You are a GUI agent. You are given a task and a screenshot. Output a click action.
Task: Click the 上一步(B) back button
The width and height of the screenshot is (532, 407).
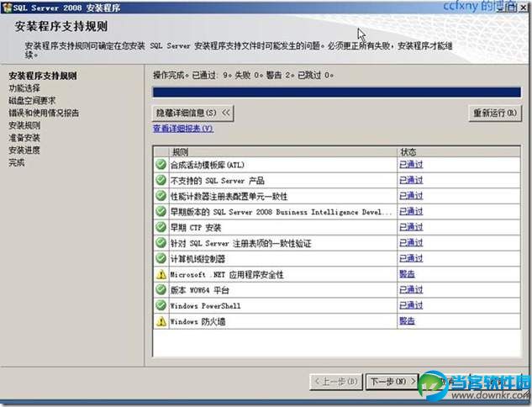(336, 382)
